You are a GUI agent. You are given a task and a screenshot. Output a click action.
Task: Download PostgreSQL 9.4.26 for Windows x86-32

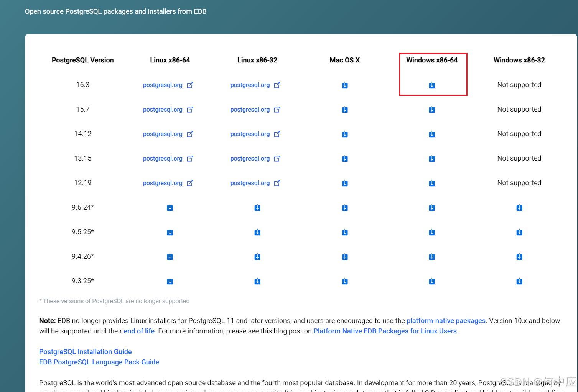pos(519,257)
